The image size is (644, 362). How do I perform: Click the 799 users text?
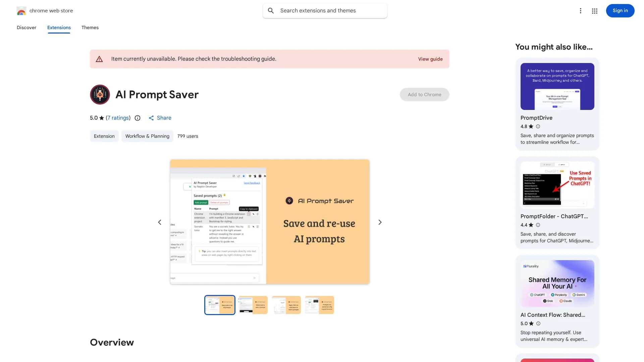[x=188, y=136]
